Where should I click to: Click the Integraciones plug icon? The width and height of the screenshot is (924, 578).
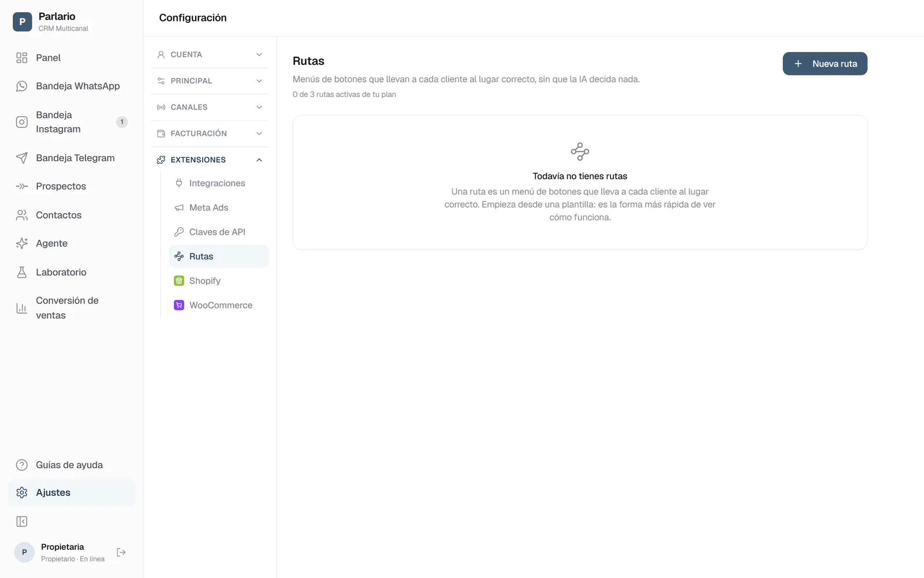point(179,183)
